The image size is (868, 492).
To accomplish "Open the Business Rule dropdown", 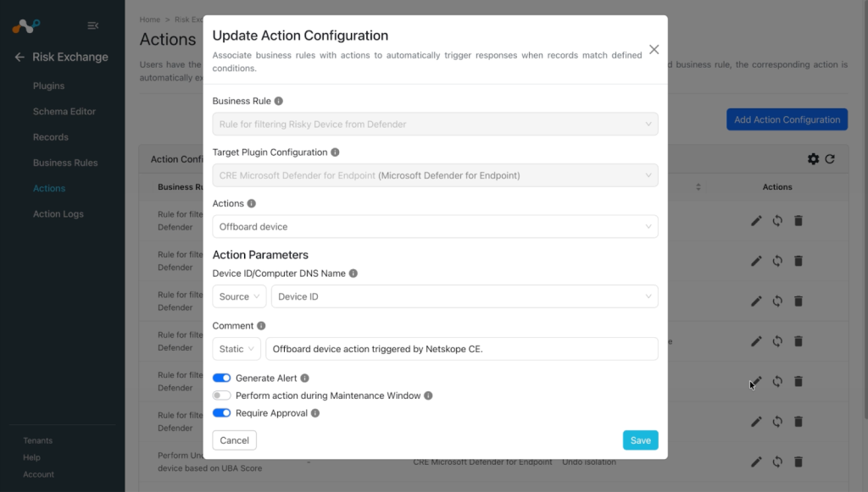I will click(x=435, y=124).
